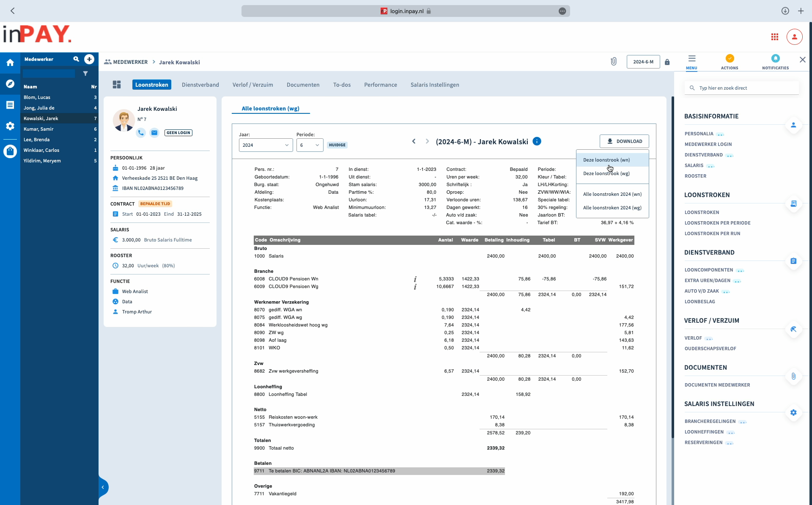Viewport: 812px width, 505px height.
Task: Click the lock icon next to 2024-6-M
Action: [x=667, y=62]
